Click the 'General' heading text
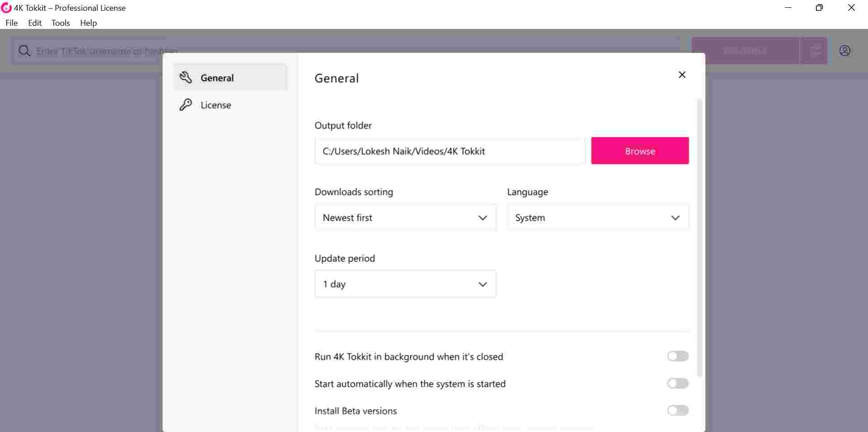 pos(337,78)
